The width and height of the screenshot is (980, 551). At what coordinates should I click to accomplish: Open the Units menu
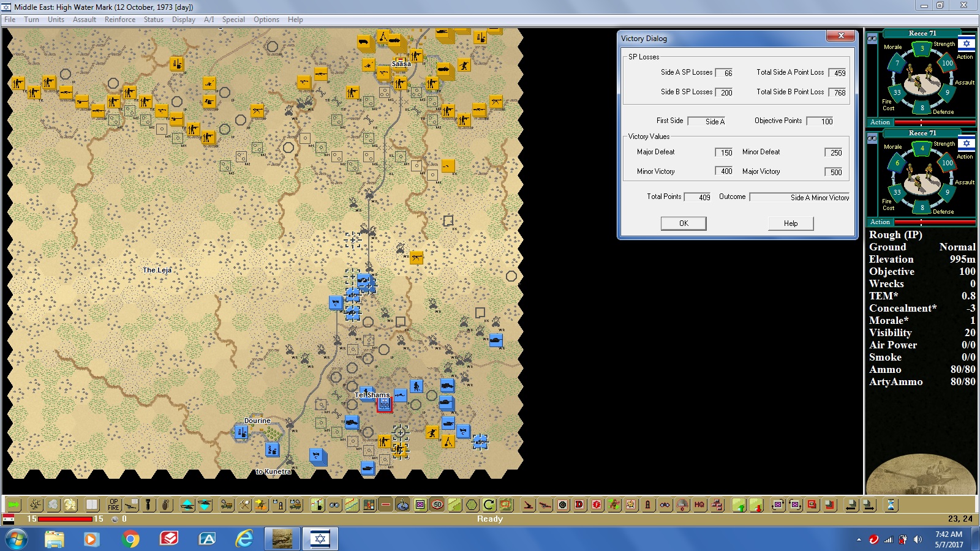point(56,20)
